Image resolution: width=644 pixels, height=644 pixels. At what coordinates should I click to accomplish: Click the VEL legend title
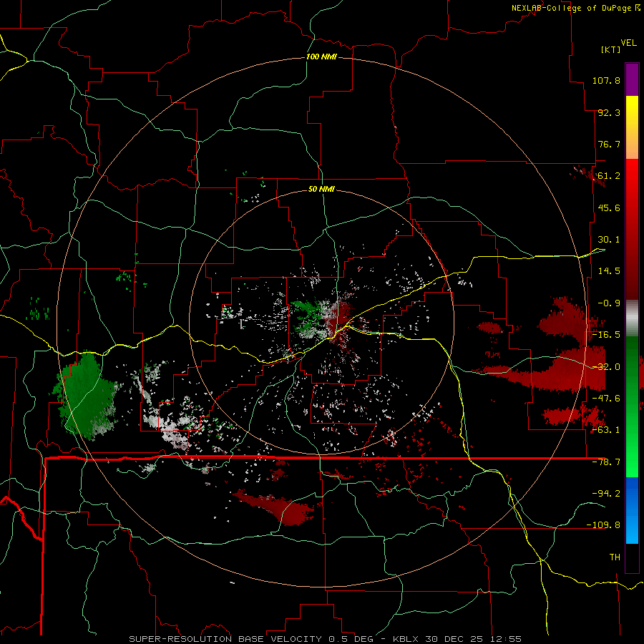coord(628,43)
